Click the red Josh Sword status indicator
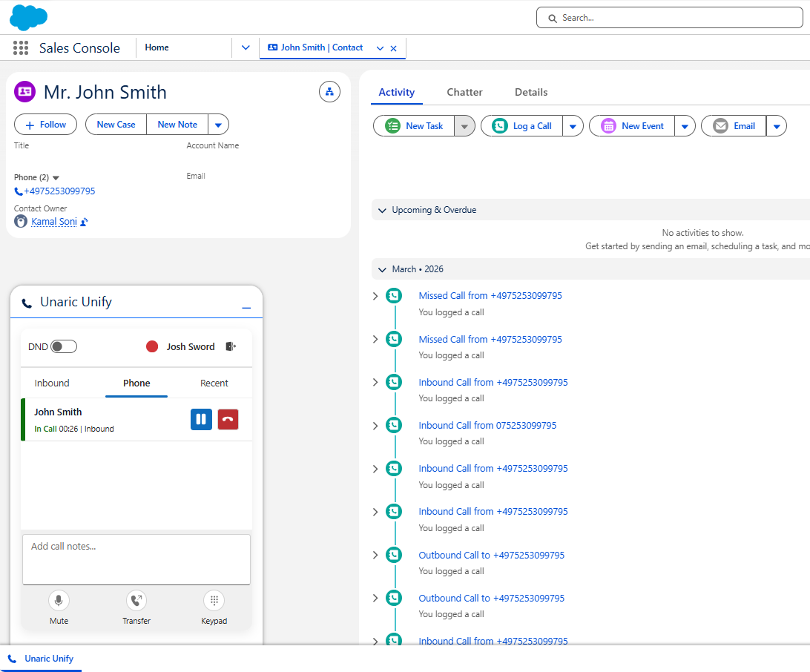This screenshot has height=672, width=810. point(152,346)
